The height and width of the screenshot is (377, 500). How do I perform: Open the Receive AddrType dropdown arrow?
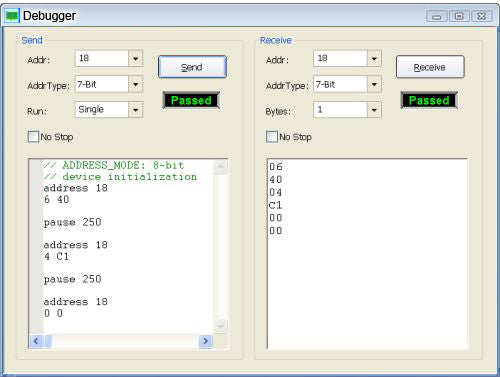(374, 84)
